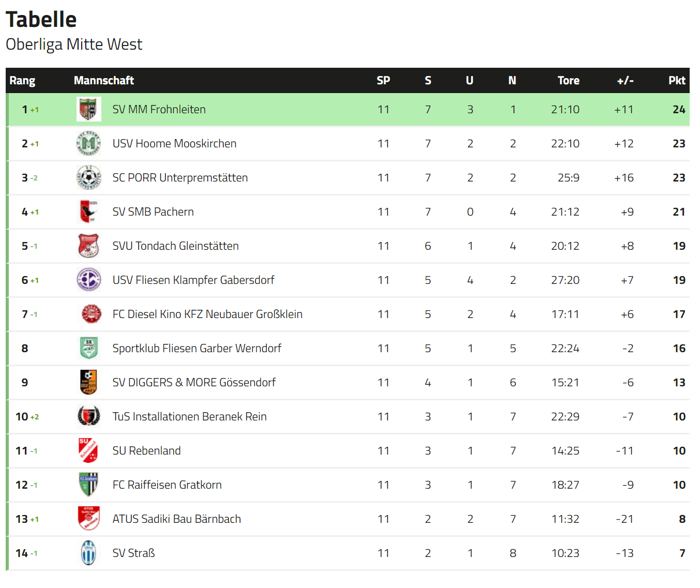Click the SC PORR Unterpremstätten soccer ball crest
The height and width of the screenshot is (588, 700).
(88, 177)
